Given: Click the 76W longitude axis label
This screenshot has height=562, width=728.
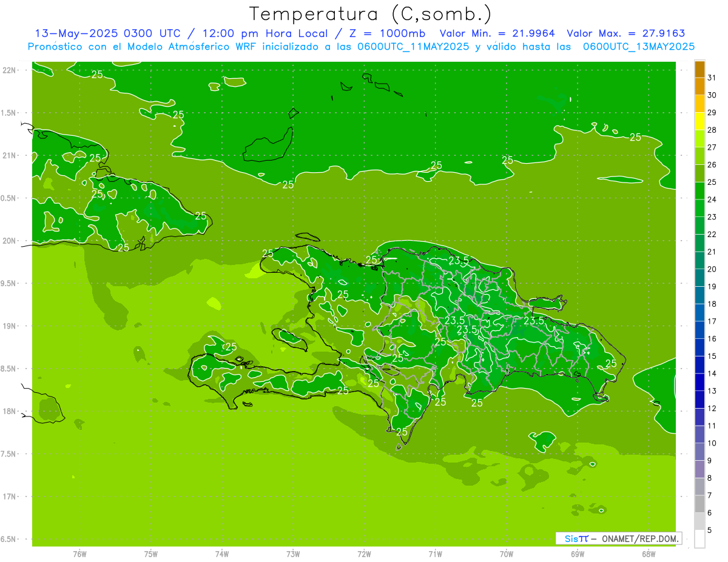Looking at the screenshot, I should coord(79,554).
